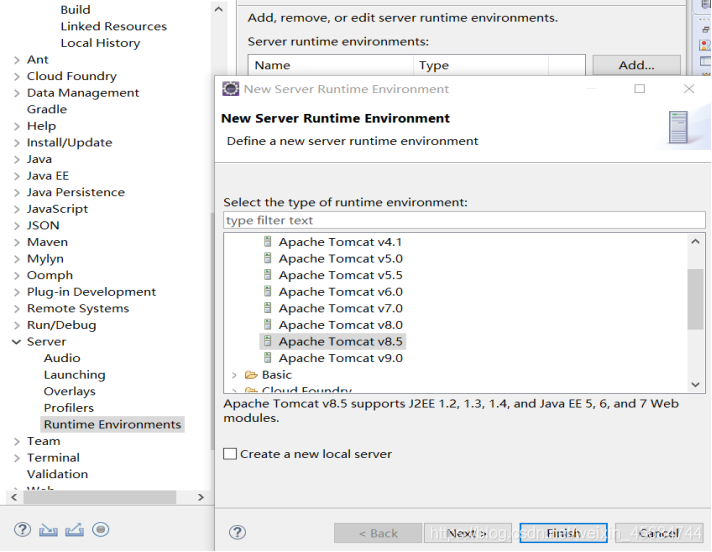Expand the Terminal preferences node

tap(17, 458)
